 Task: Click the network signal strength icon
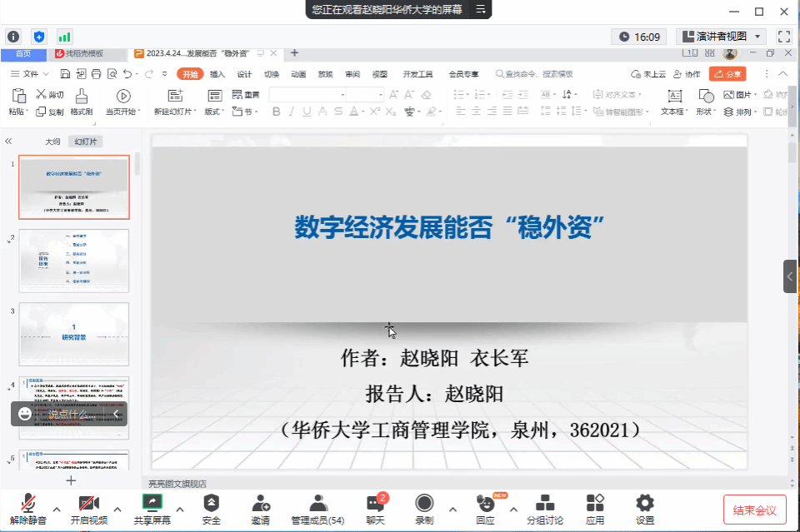(64, 37)
